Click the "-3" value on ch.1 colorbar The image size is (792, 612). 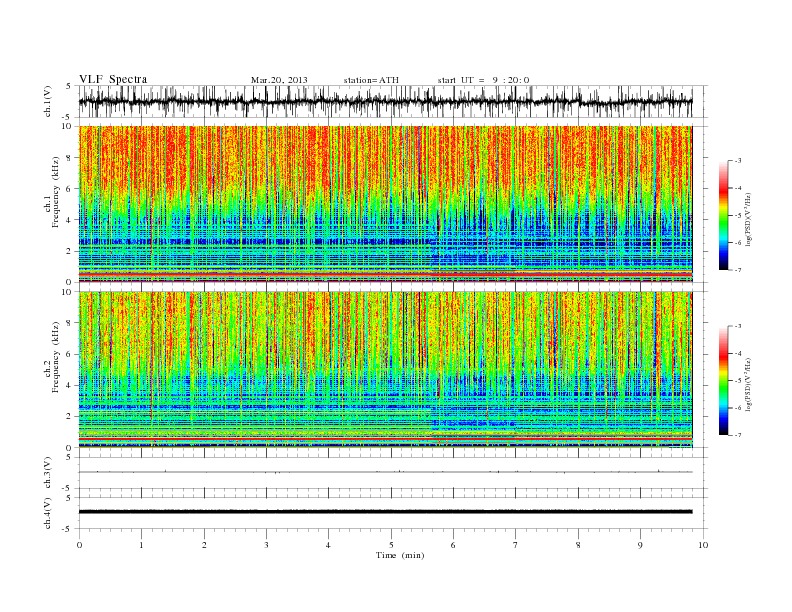click(737, 161)
